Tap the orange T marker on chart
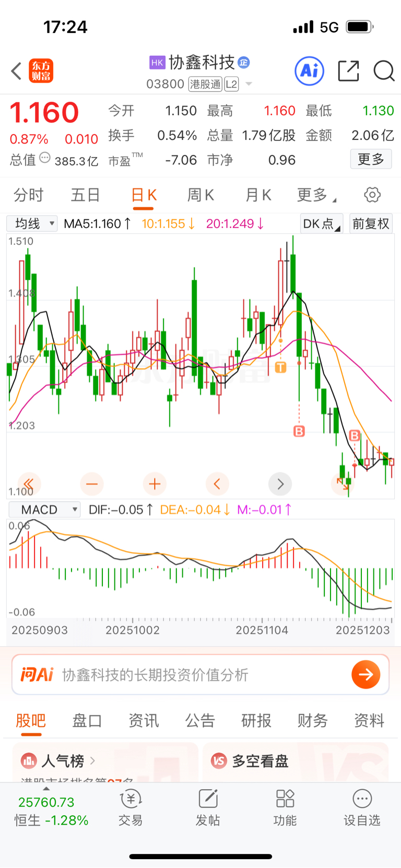Image resolution: width=401 pixels, height=868 pixels. (x=280, y=367)
